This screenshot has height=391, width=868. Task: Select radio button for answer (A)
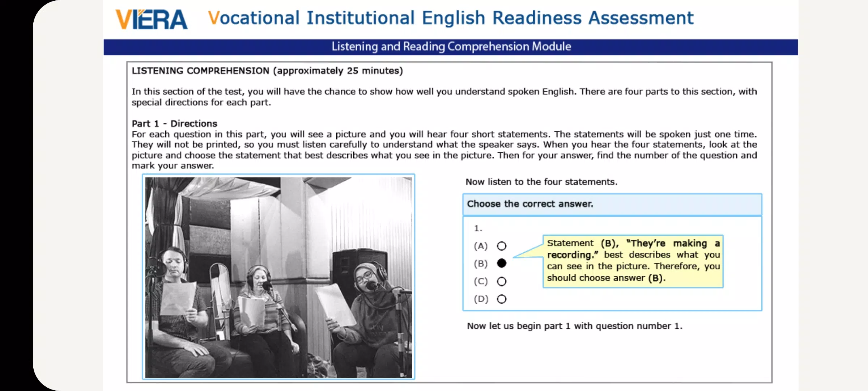tap(501, 246)
